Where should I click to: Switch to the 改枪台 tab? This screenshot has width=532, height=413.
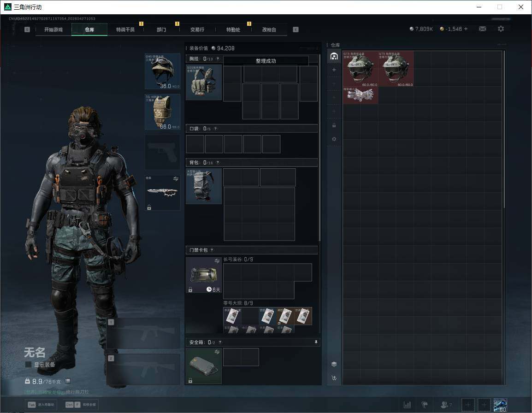tap(269, 29)
